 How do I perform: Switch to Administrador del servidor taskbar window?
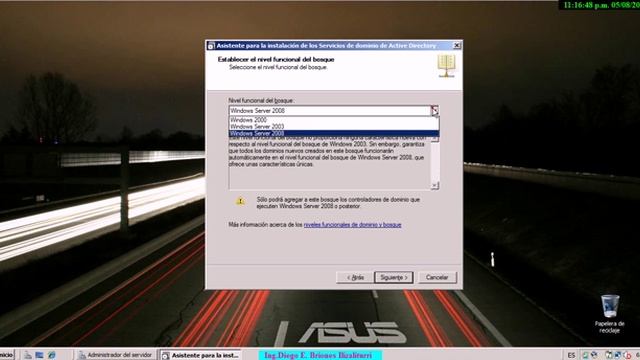click(116, 355)
